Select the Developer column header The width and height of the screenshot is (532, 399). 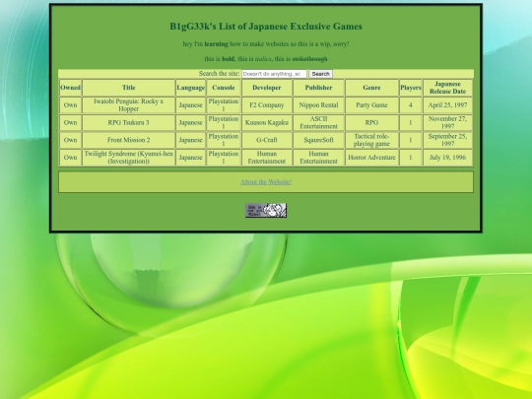click(x=267, y=88)
